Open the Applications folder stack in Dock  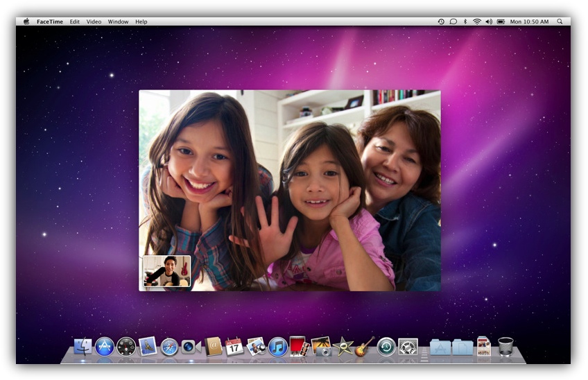point(440,347)
